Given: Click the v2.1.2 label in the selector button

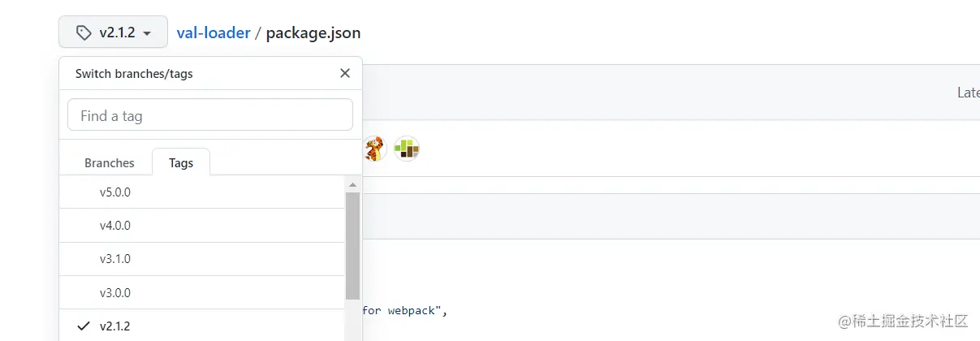Looking at the screenshot, I should click(117, 33).
